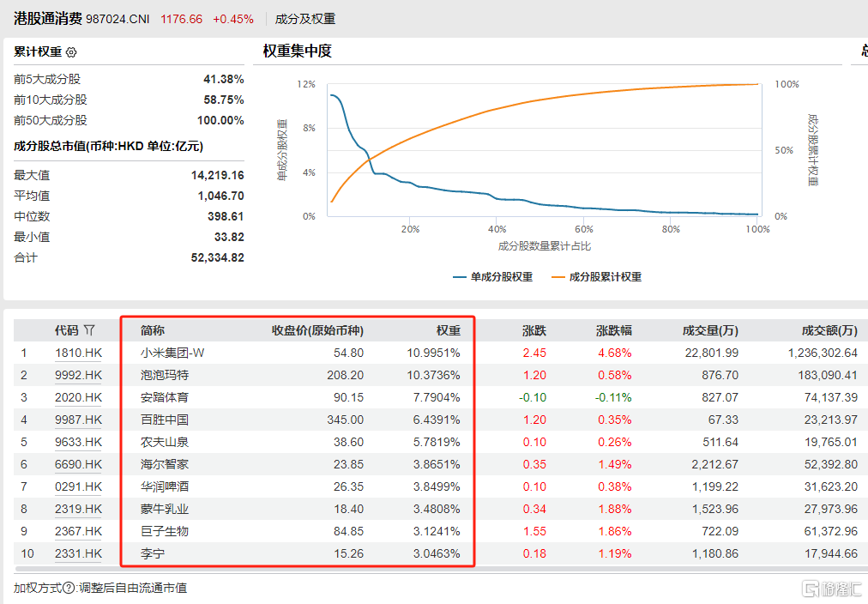Open stock code link 2020.HK

click(78, 397)
